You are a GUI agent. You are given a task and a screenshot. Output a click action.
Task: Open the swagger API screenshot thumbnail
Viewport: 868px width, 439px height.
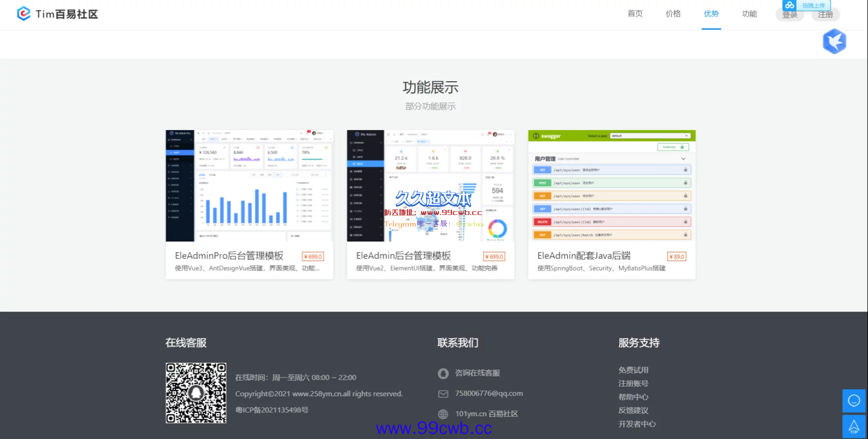pyautogui.click(x=612, y=186)
